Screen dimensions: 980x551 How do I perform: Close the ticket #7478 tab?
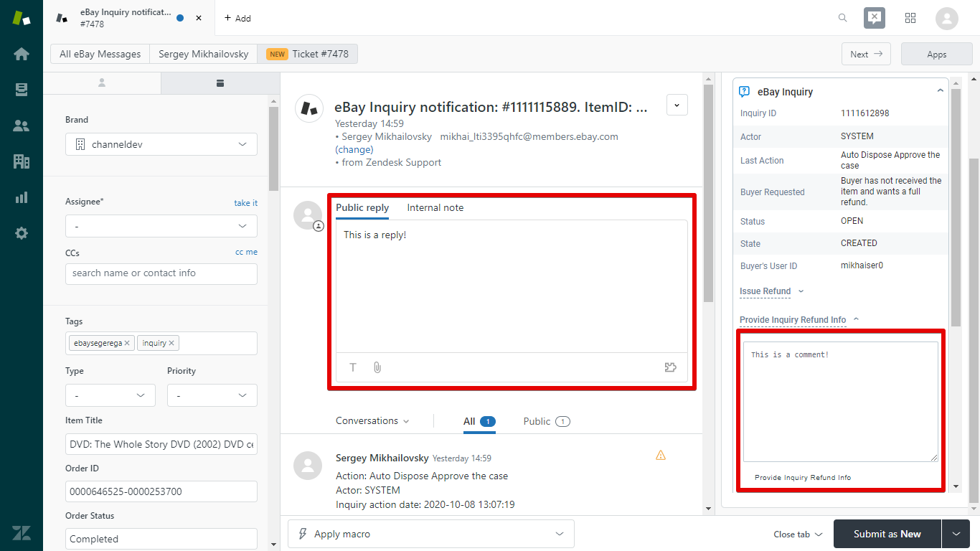coord(199,18)
